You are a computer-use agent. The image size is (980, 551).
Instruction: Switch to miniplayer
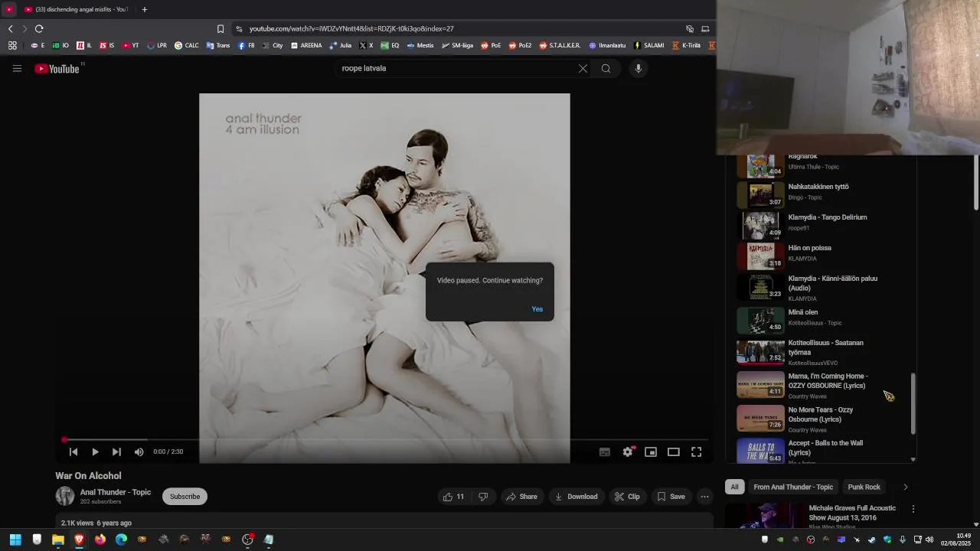pyautogui.click(x=651, y=452)
